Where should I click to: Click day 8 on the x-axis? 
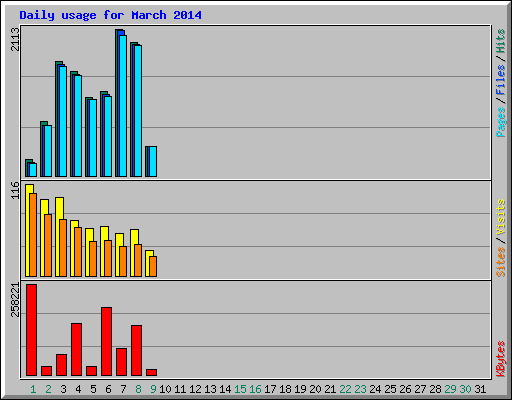(x=138, y=389)
